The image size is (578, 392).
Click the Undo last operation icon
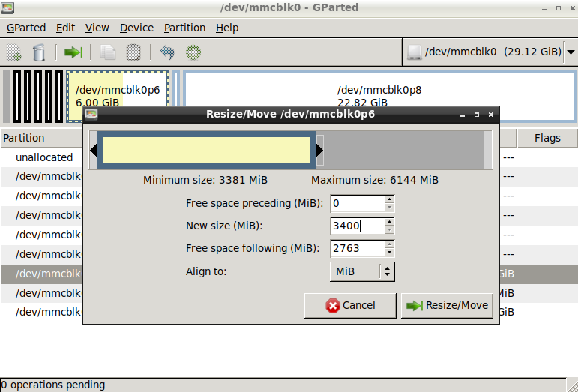167,52
